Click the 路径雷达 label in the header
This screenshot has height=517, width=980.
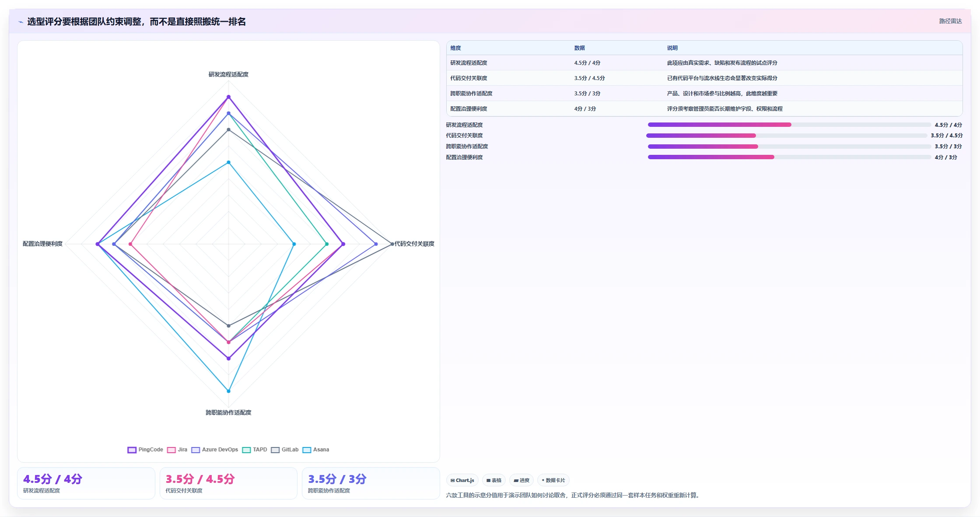(950, 21)
